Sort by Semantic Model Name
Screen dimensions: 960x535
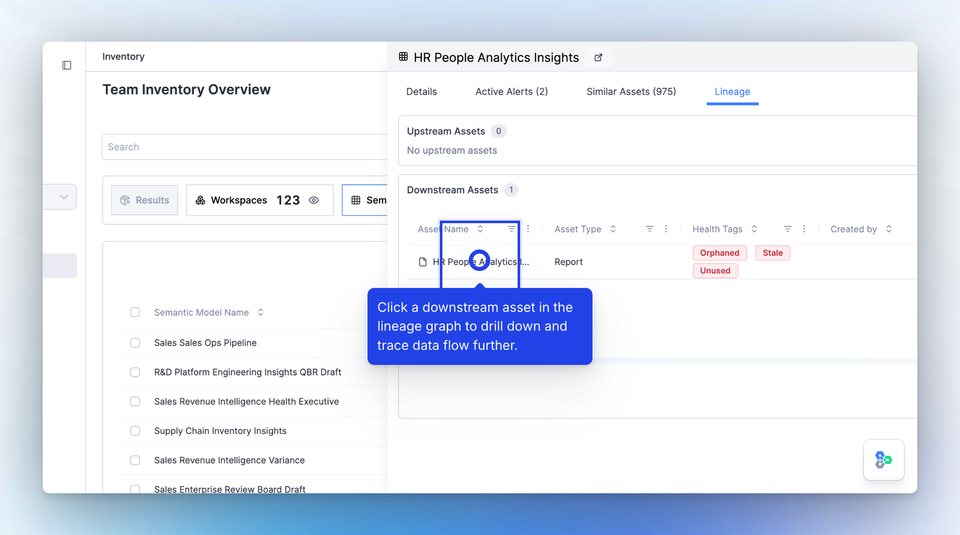260,312
